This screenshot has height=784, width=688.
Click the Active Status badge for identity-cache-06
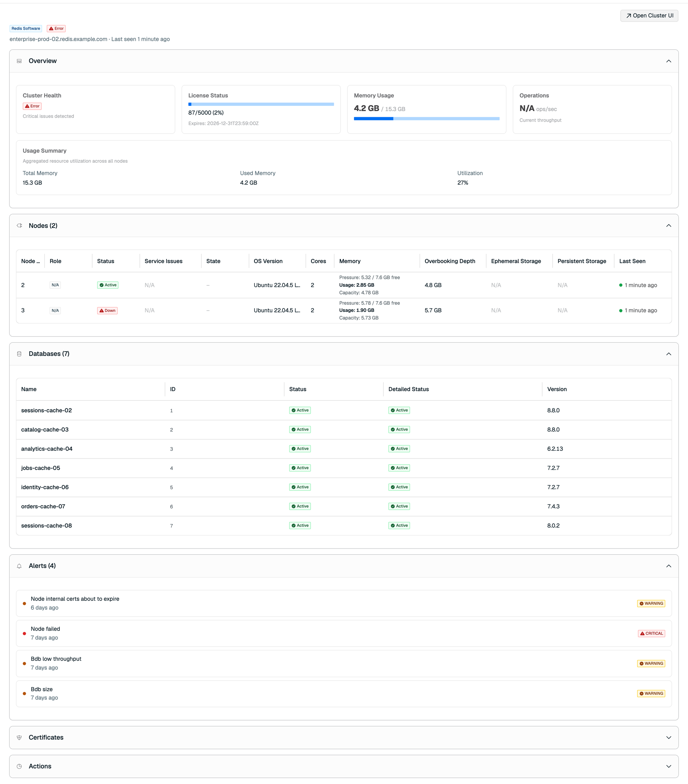(x=300, y=487)
